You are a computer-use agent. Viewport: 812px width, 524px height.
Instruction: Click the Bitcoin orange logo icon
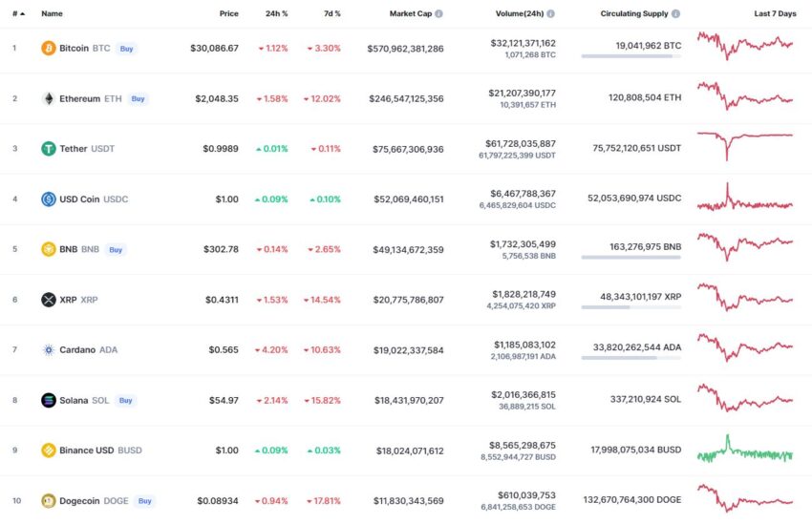click(x=48, y=48)
